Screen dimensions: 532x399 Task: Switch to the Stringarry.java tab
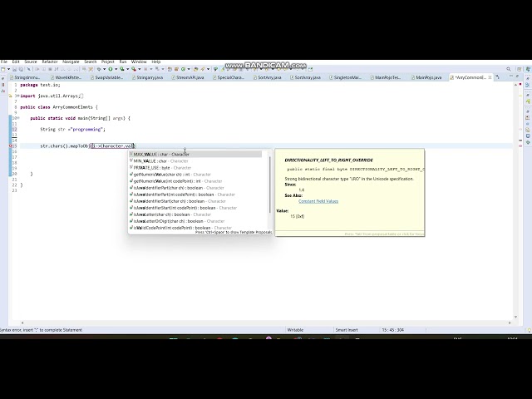148,77
